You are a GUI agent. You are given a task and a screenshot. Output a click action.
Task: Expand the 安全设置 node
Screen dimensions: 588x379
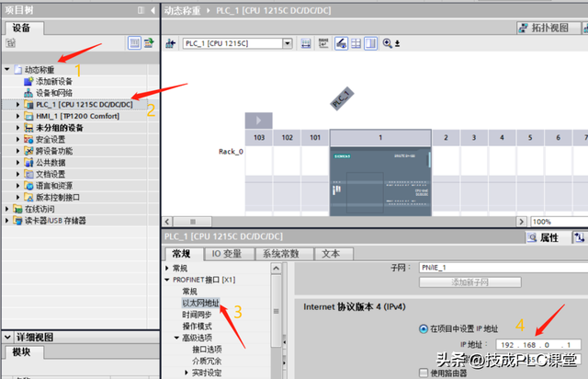[17, 139]
